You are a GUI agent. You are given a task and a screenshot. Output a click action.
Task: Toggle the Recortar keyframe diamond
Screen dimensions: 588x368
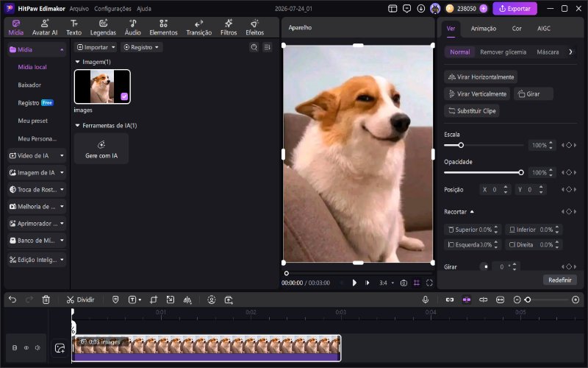[569, 212]
